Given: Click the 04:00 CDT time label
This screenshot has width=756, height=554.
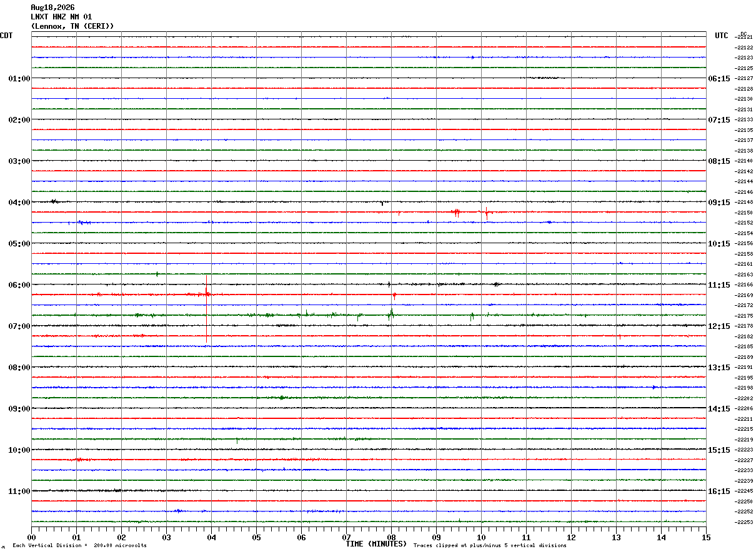Looking at the screenshot, I should point(19,203).
